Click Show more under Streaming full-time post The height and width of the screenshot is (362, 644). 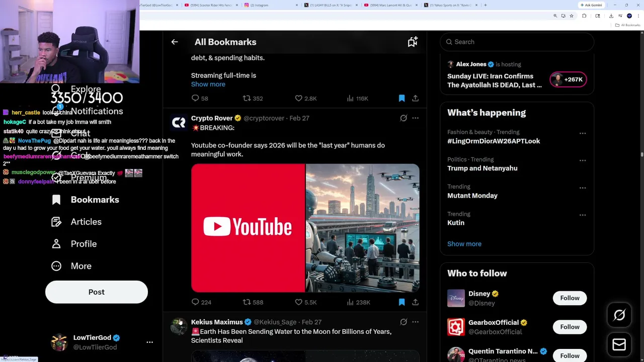(208, 84)
